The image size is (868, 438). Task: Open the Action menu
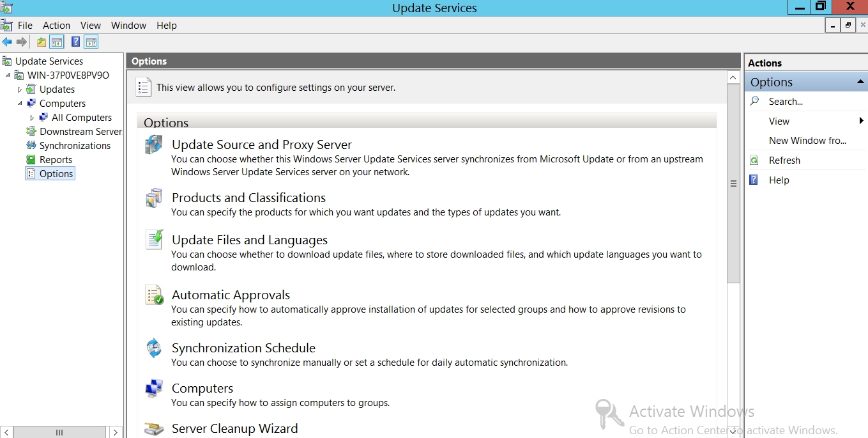56,26
